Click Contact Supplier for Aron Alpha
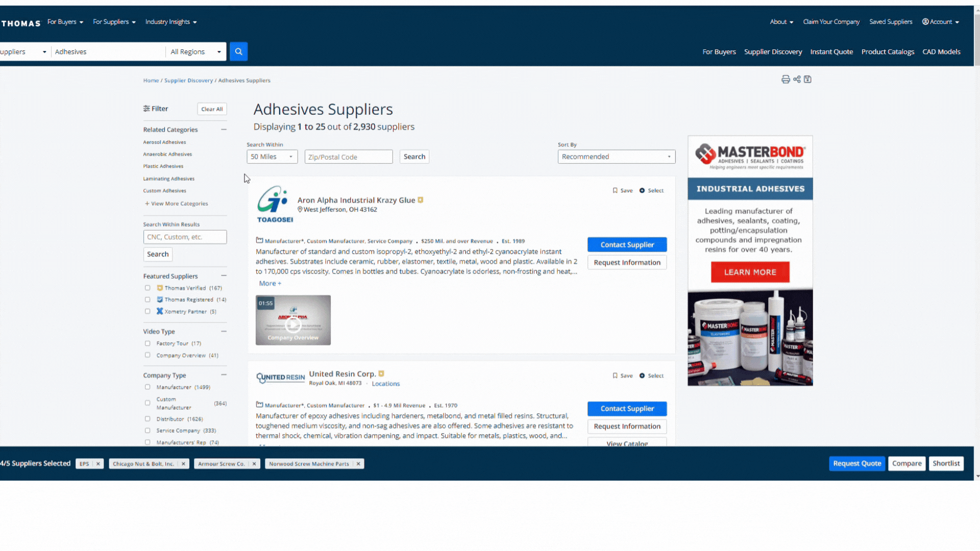The width and height of the screenshot is (980, 551). [x=627, y=244]
